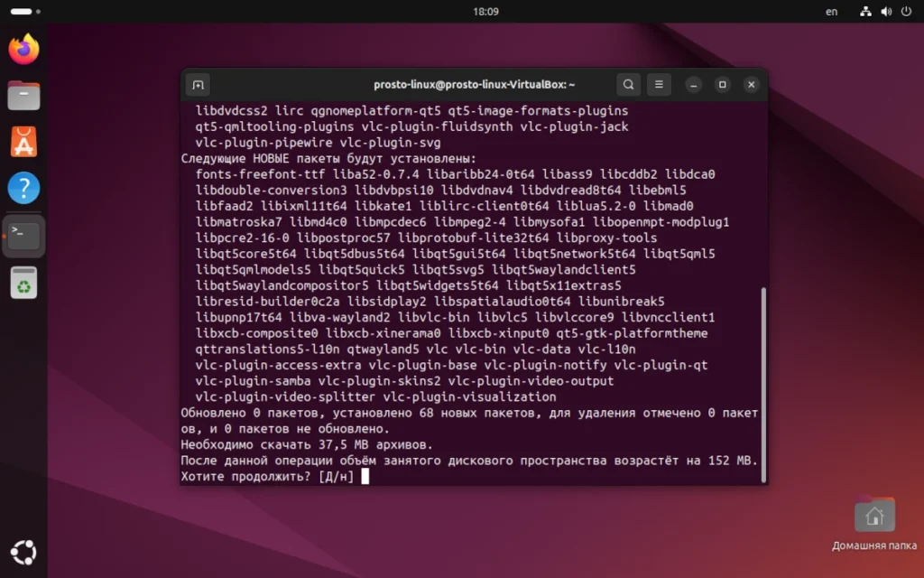Screen dimensions: 924x578
Task: Open the terminal hamburger menu
Action: [659, 84]
